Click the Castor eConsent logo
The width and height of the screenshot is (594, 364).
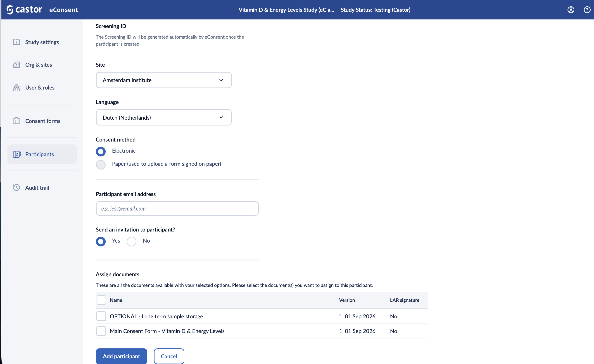point(42,10)
